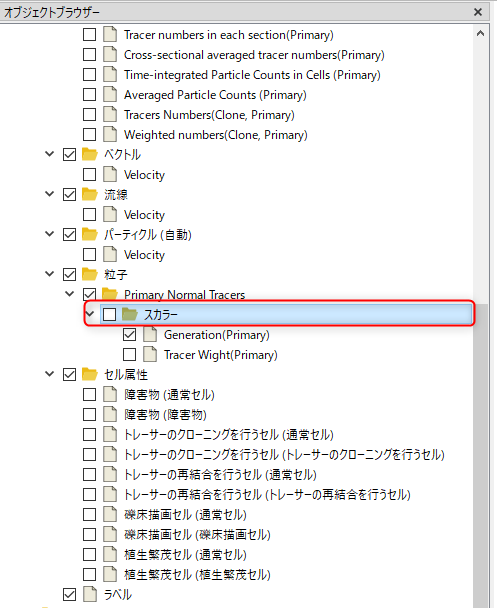
Task: Click file icon beside Averaged Particle Counts
Action: (x=110, y=95)
